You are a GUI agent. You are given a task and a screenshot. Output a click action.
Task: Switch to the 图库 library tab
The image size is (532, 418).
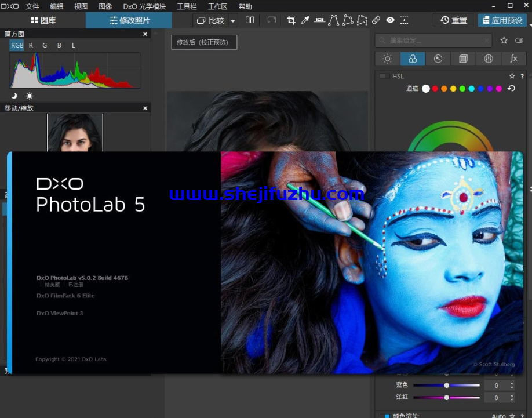click(x=43, y=20)
